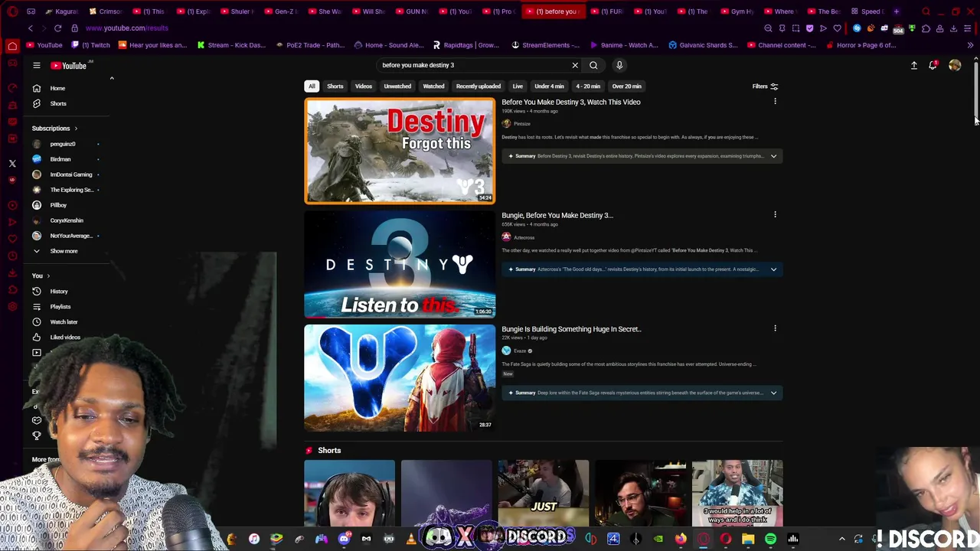Select the Under 4 min chip

tap(549, 86)
